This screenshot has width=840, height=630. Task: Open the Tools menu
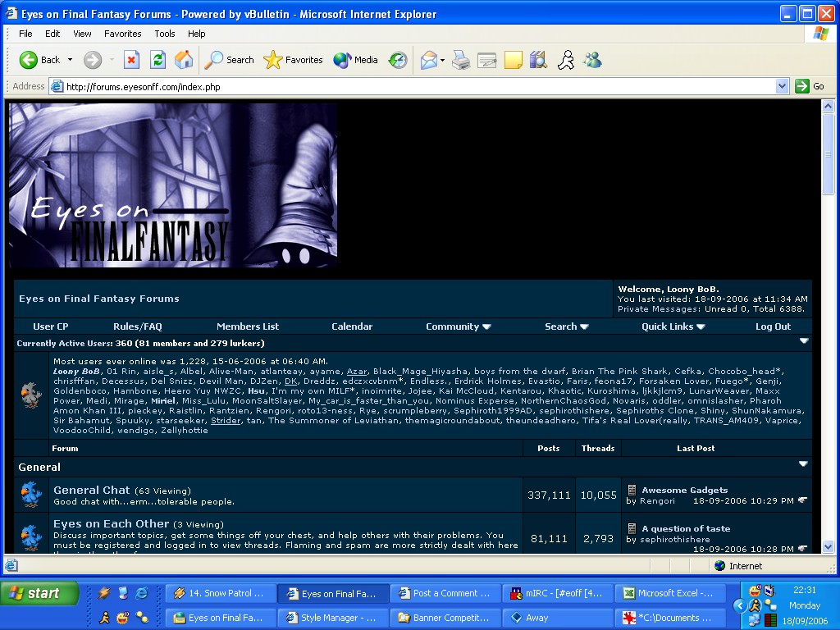coord(165,34)
